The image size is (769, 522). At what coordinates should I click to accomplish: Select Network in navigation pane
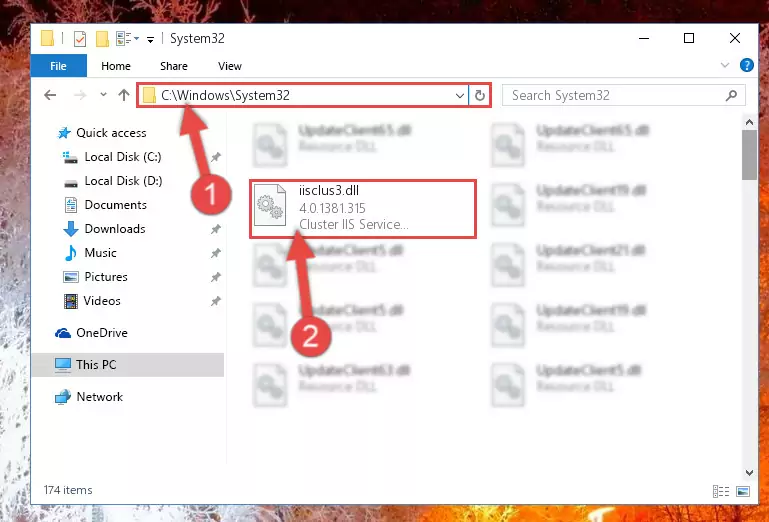[100, 397]
